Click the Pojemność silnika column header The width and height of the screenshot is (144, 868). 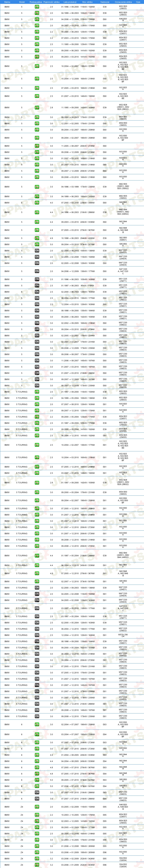click(x=51, y=2)
